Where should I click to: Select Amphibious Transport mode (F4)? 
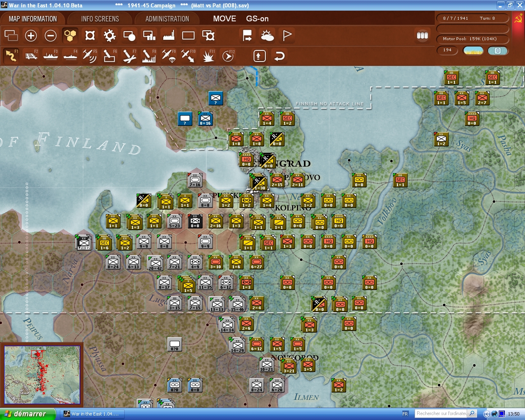click(x=70, y=56)
